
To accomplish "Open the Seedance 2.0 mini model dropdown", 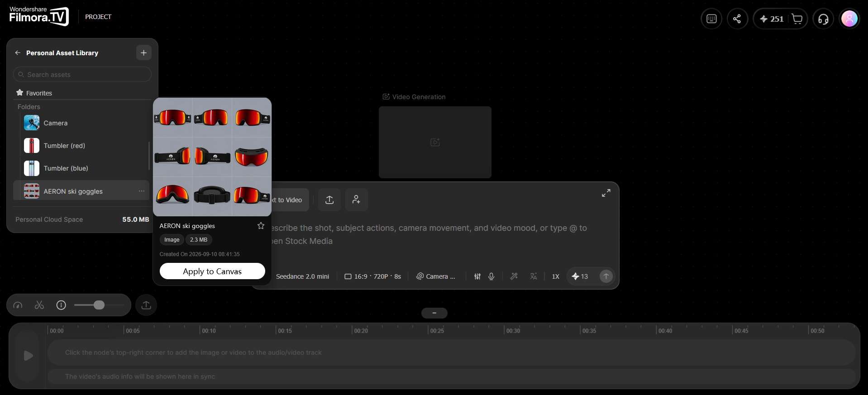I will [x=303, y=276].
